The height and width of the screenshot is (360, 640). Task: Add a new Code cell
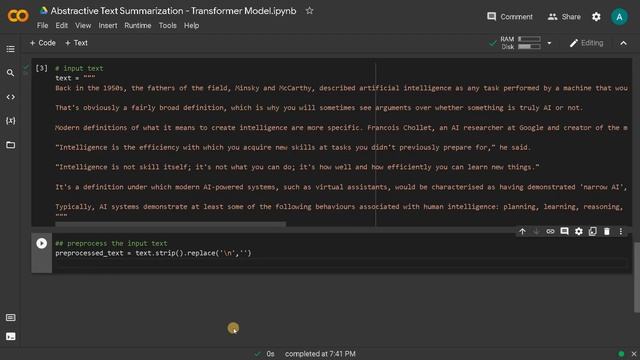(x=42, y=43)
